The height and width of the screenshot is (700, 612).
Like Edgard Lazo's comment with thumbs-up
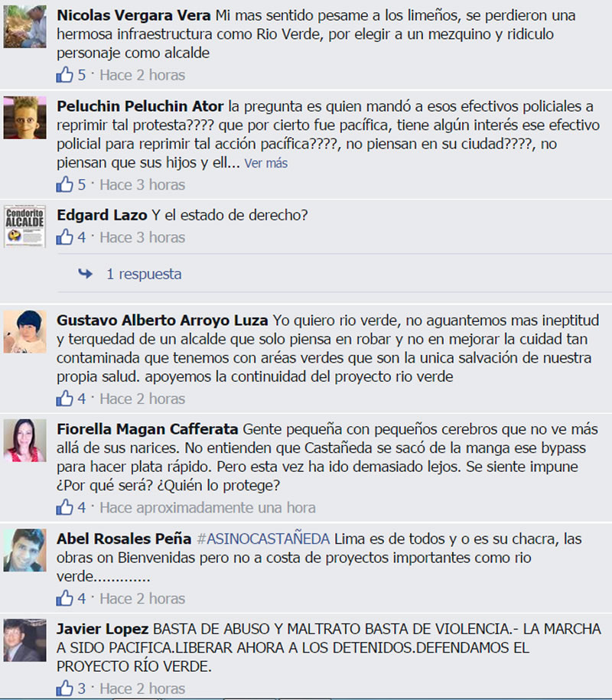click(65, 237)
